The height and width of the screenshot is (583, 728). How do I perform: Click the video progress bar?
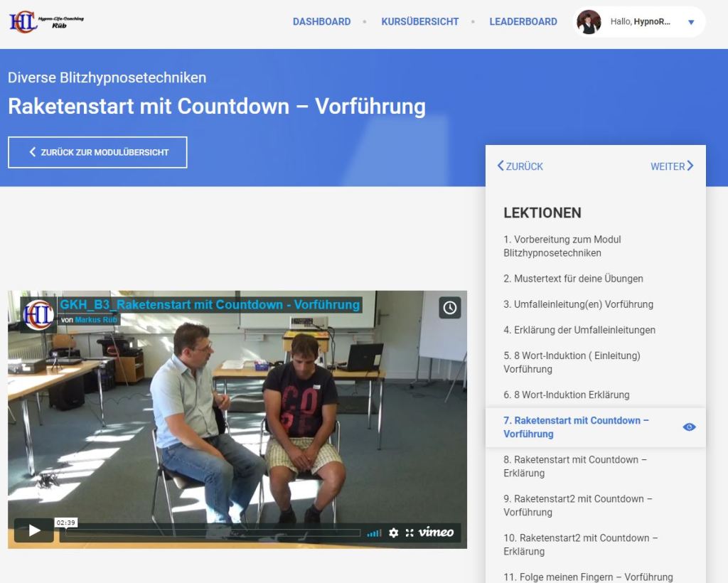click(213, 533)
